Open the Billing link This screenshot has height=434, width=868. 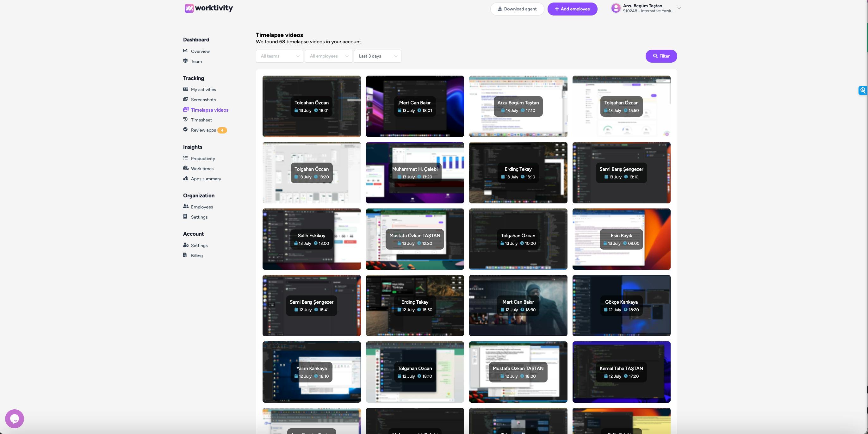point(197,256)
